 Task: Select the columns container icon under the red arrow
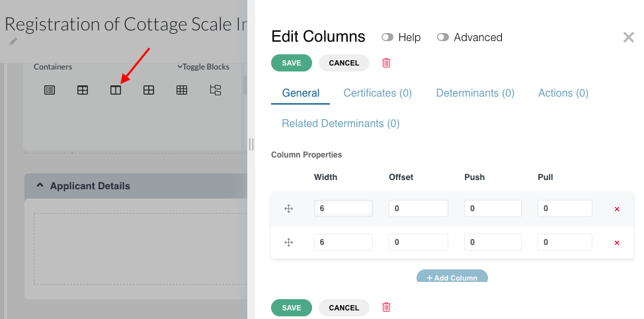116,90
